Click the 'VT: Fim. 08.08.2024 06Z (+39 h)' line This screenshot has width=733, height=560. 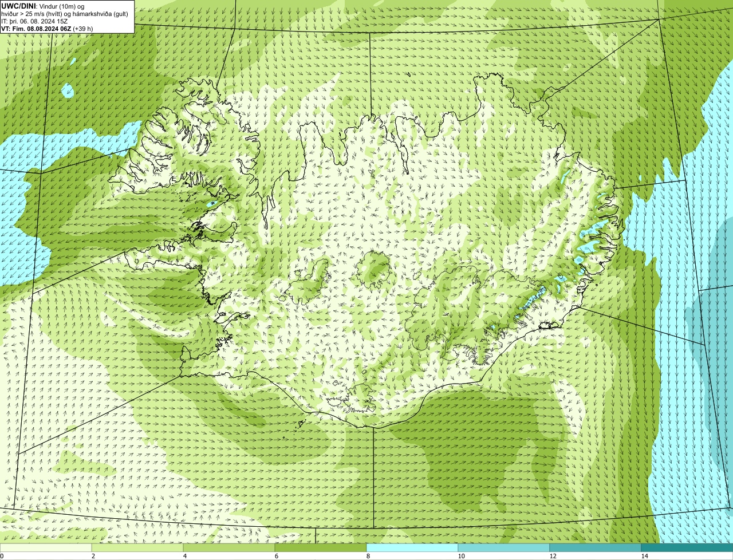pyautogui.click(x=47, y=28)
